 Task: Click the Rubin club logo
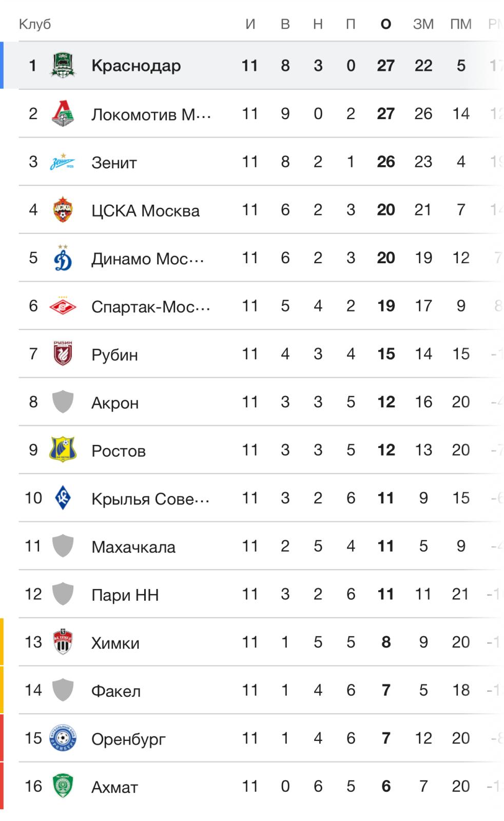coord(63,354)
